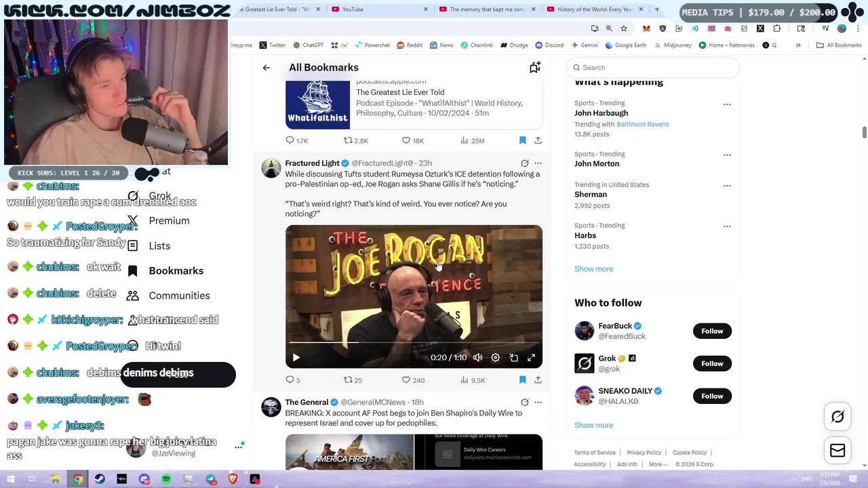Open more menu on The General post

coord(538,403)
